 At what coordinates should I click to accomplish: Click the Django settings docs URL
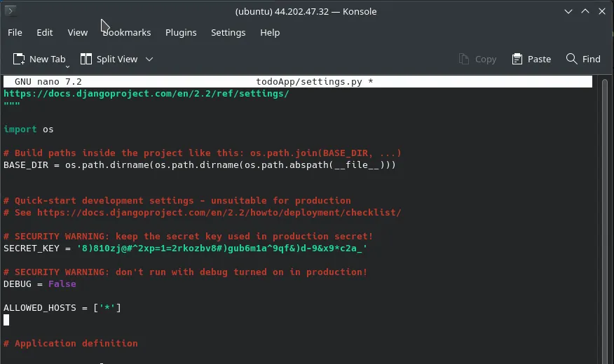[x=146, y=93]
